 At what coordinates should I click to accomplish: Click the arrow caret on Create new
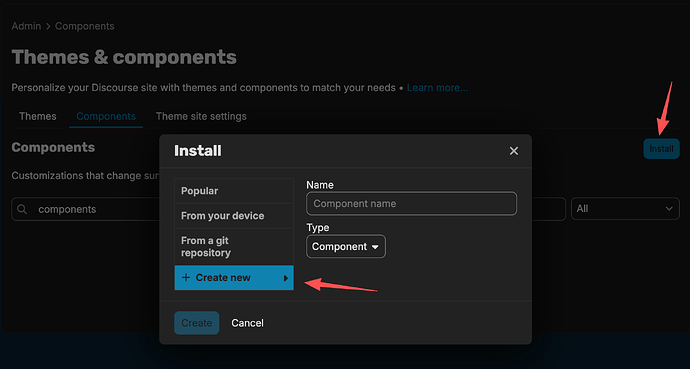286,278
